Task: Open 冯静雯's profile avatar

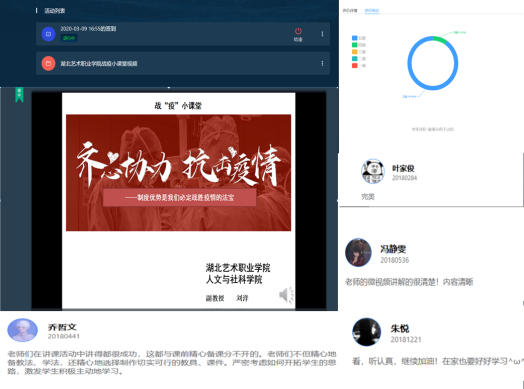Action: pos(358,252)
